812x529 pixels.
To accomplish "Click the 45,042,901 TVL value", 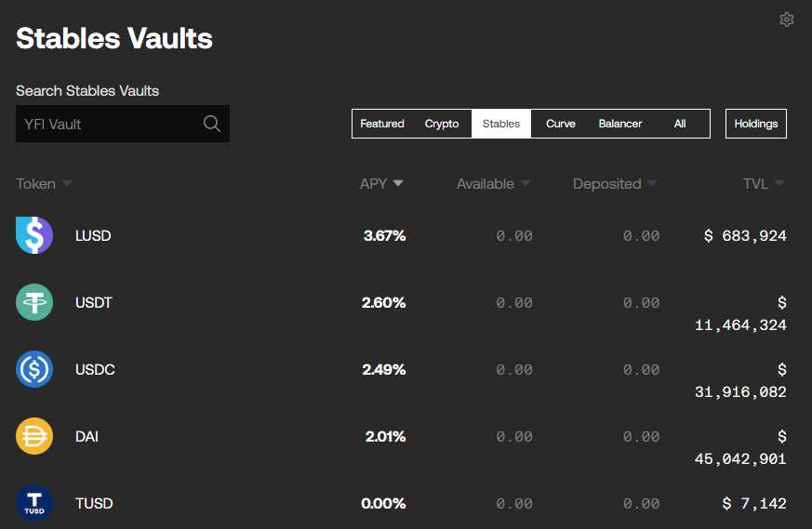I will (740, 458).
